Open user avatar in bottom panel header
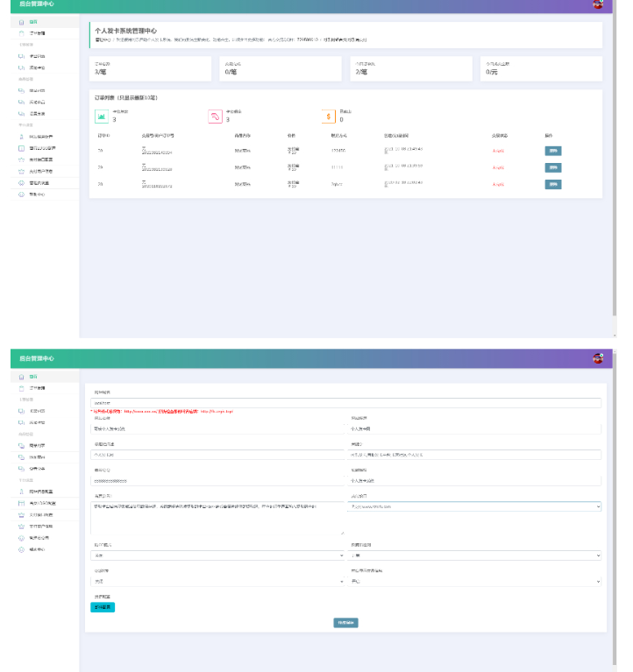Viewport: 633px width, 672px height. tap(598, 358)
